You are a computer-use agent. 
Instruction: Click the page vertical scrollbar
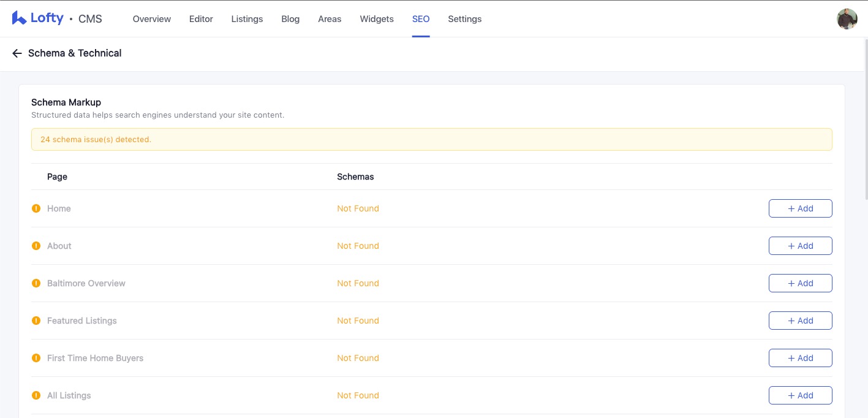[x=866, y=123]
